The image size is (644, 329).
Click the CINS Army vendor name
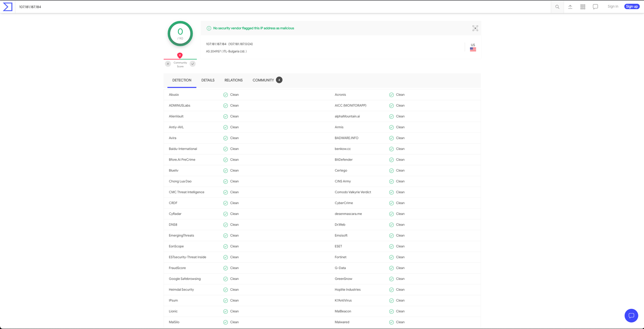pos(343,181)
